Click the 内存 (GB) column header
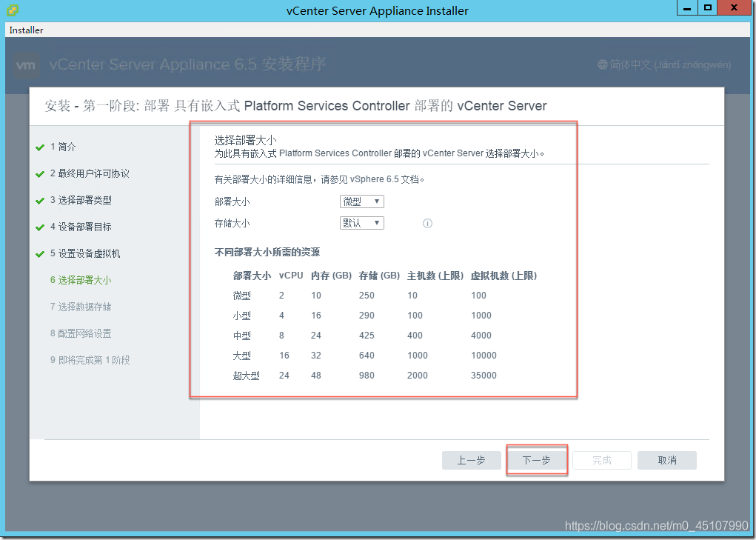This screenshot has width=756, height=540. [x=331, y=276]
